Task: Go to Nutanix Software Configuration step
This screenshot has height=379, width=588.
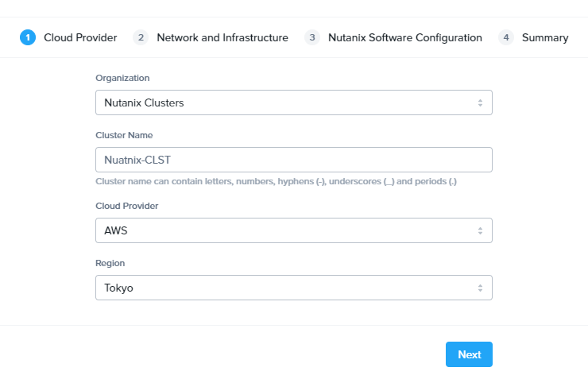Action: [405, 37]
